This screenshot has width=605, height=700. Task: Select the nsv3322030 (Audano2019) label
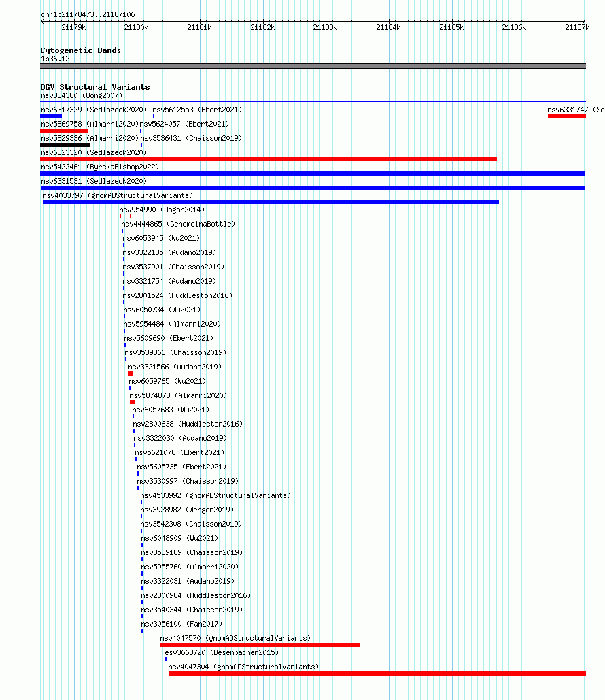pos(180,438)
